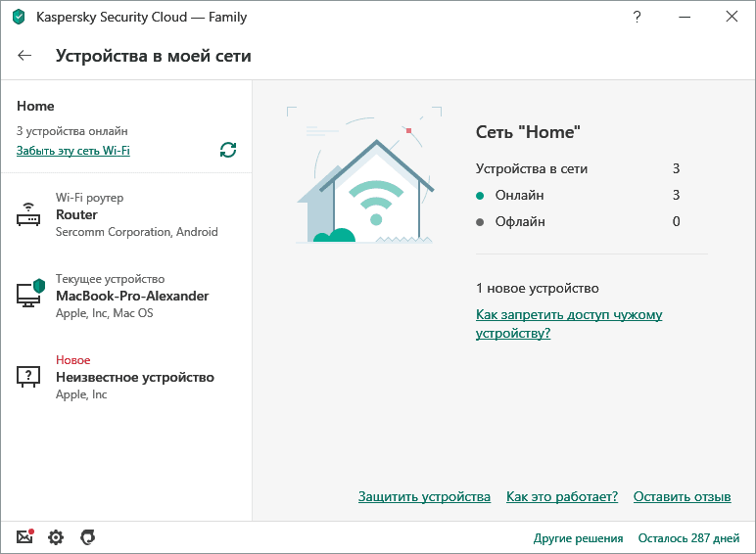Select Router in the device list
Viewport: 756px width, 554px height.
[x=76, y=214]
